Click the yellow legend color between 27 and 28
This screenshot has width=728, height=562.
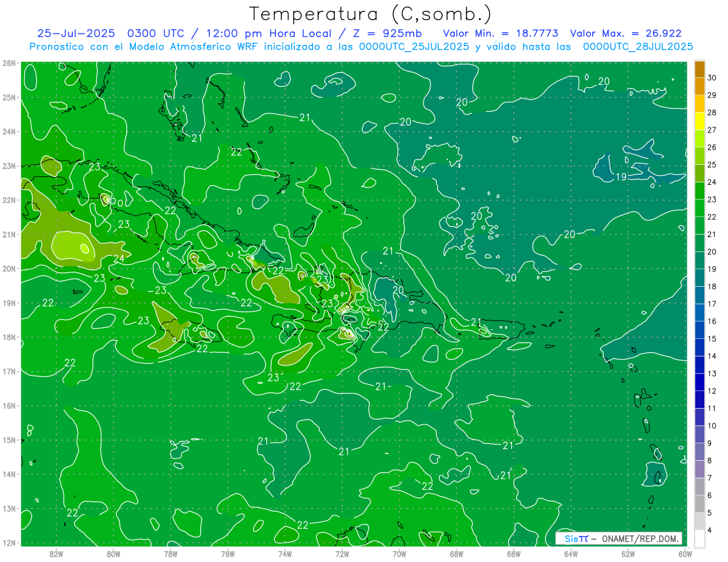pos(700,121)
